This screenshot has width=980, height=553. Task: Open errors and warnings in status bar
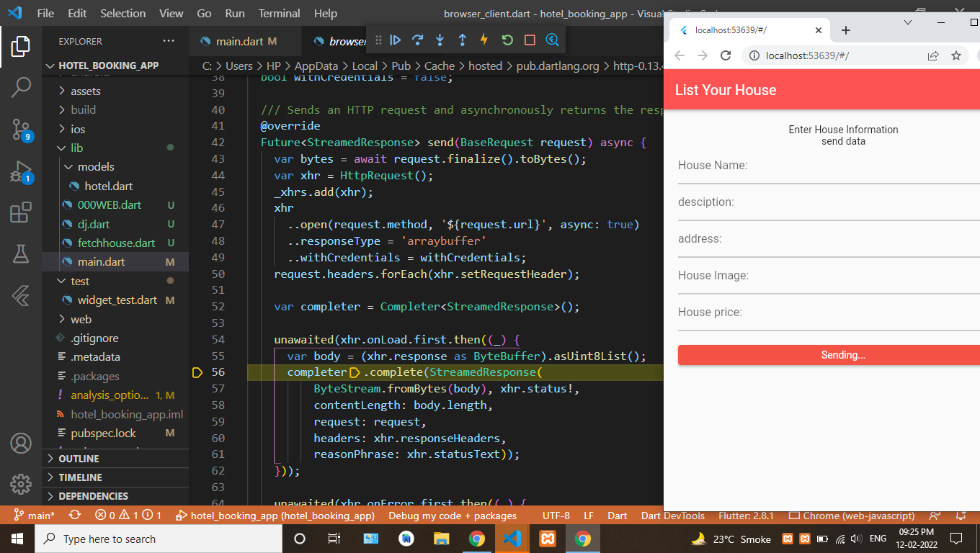(128, 516)
